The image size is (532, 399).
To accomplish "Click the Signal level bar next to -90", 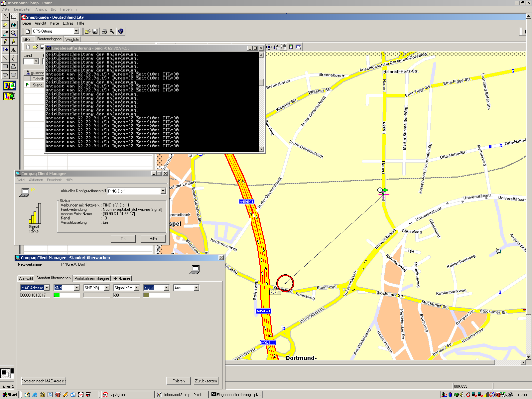I will 146,295.
